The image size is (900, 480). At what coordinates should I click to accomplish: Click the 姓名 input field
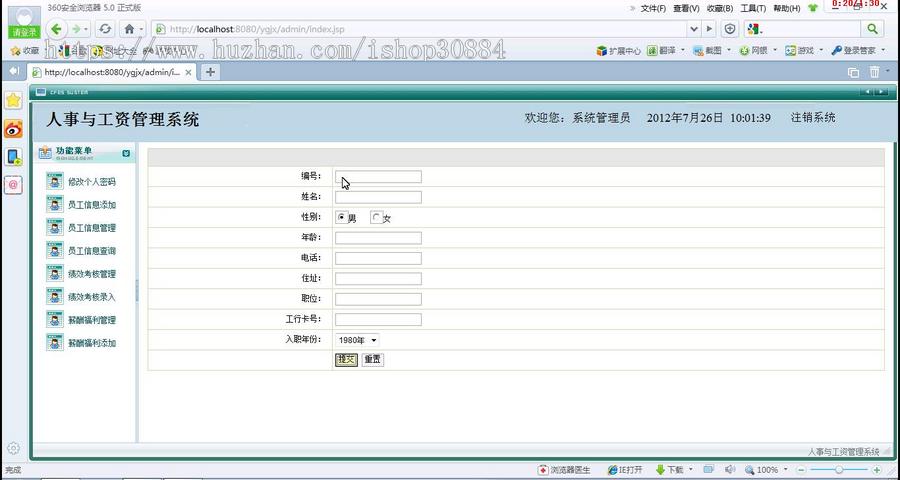tap(378, 197)
